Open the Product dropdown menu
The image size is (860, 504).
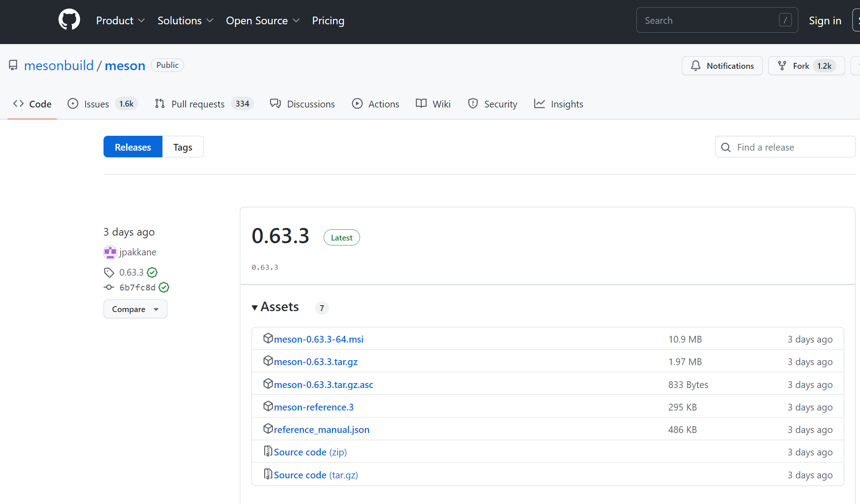(121, 21)
